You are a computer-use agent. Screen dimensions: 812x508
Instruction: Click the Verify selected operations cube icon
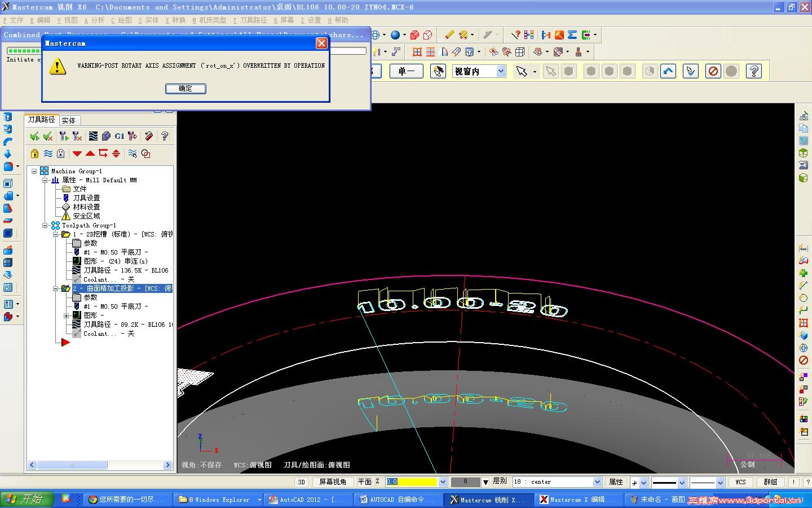[x=106, y=136]
